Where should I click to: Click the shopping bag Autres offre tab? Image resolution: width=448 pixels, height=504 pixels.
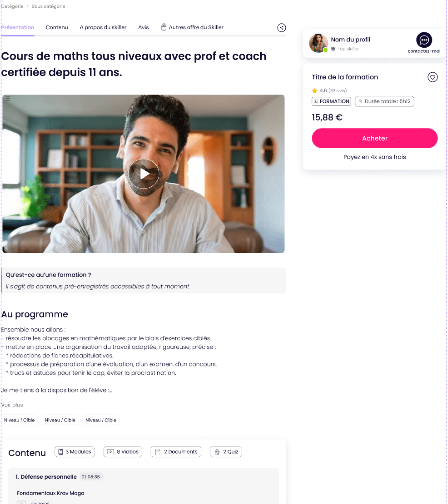coord(192,27)
